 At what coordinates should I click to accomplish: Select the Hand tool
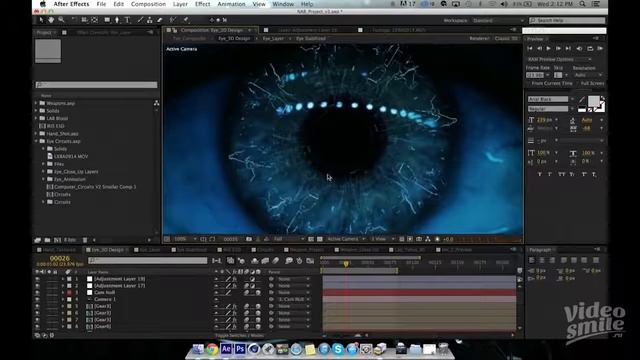[x=51, y=20]
